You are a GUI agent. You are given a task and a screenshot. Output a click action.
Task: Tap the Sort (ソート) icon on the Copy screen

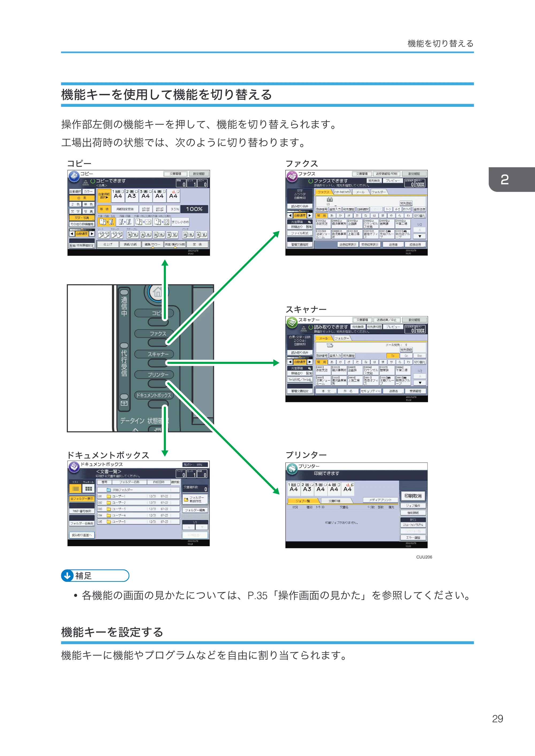[104, 235]
